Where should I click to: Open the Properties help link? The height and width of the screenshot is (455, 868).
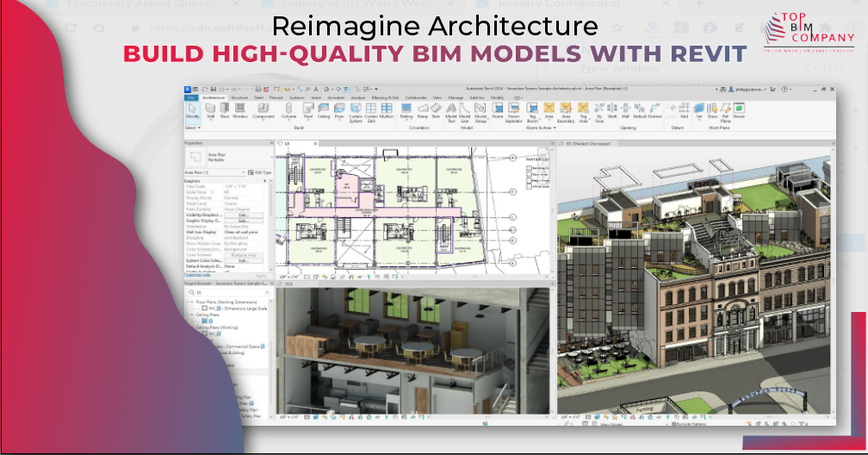tap(197, 274)
